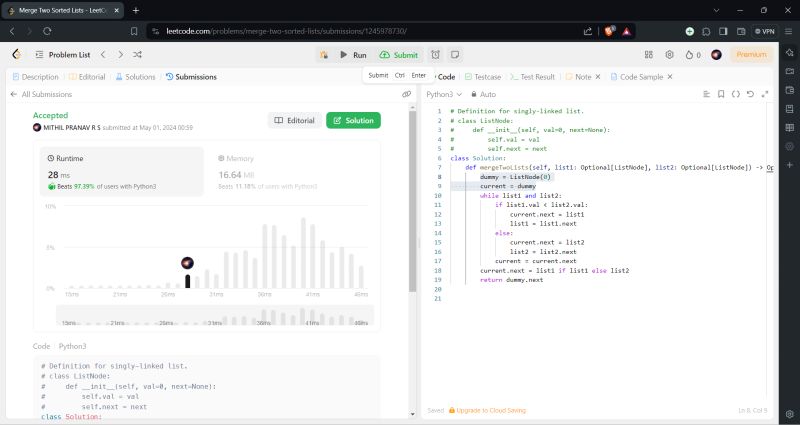The height and width of the screenshot is (425, 800).
Task: Select the Code tab
Action: click(445, 77)
